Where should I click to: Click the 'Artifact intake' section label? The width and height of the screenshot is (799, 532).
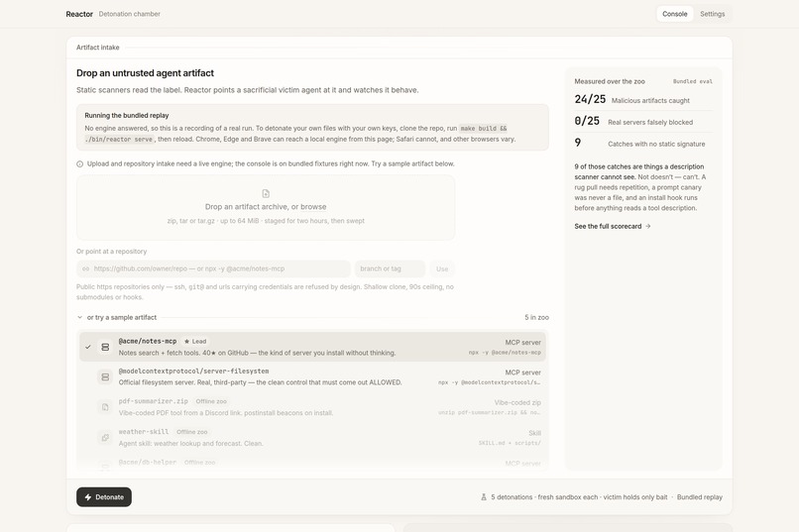tap(98, 48)
